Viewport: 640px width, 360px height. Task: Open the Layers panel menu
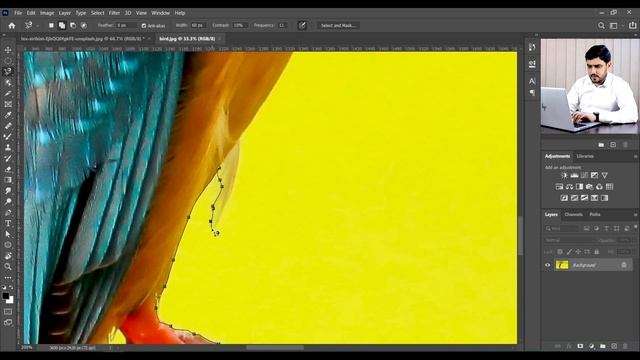(635, 215)
